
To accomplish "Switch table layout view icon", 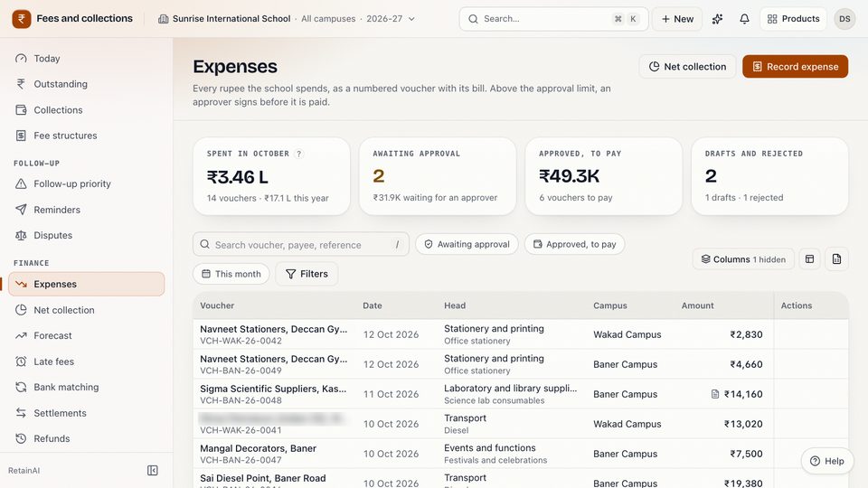I will (x=809, y=259).
